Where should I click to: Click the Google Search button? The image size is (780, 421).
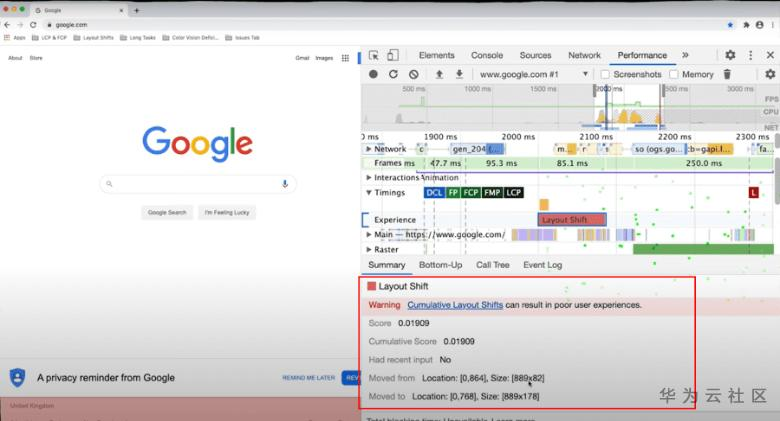167,212
